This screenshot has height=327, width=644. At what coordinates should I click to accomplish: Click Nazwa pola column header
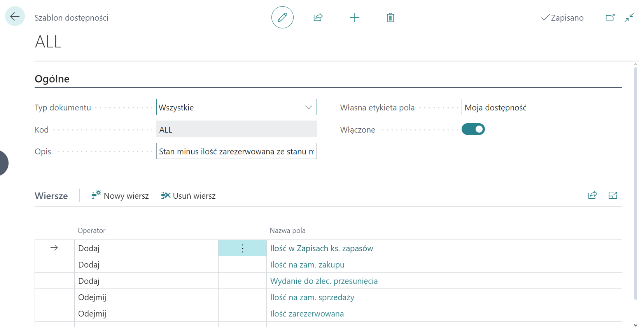click(287, 231)
